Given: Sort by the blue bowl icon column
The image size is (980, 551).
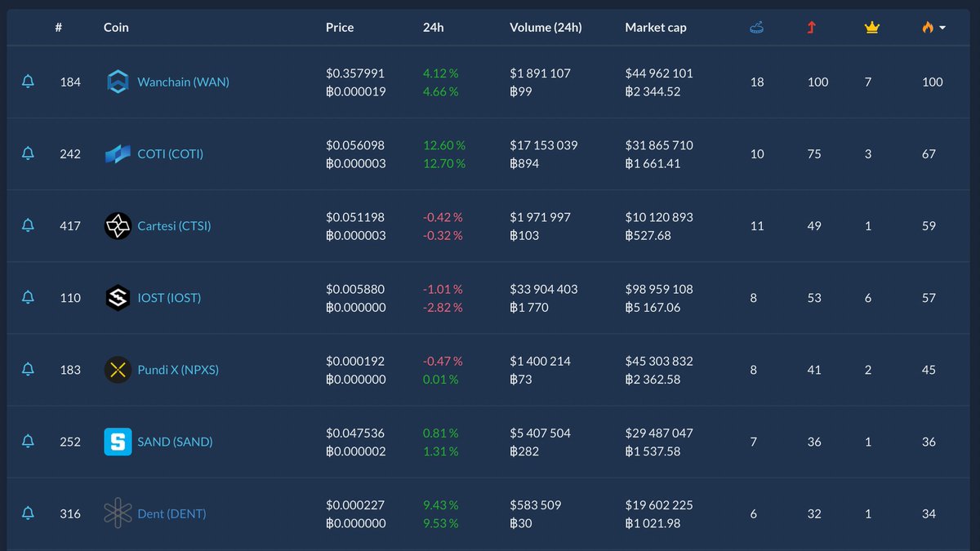Looking at the screenshot, I should 757,27.
